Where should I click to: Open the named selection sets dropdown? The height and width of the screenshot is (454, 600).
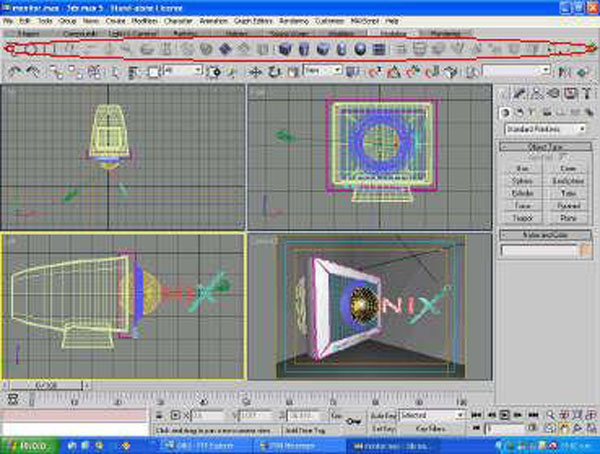coord(516,70)
